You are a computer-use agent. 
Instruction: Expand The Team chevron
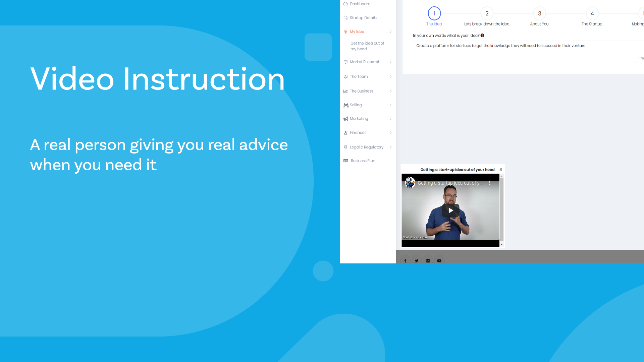point(391,77)
